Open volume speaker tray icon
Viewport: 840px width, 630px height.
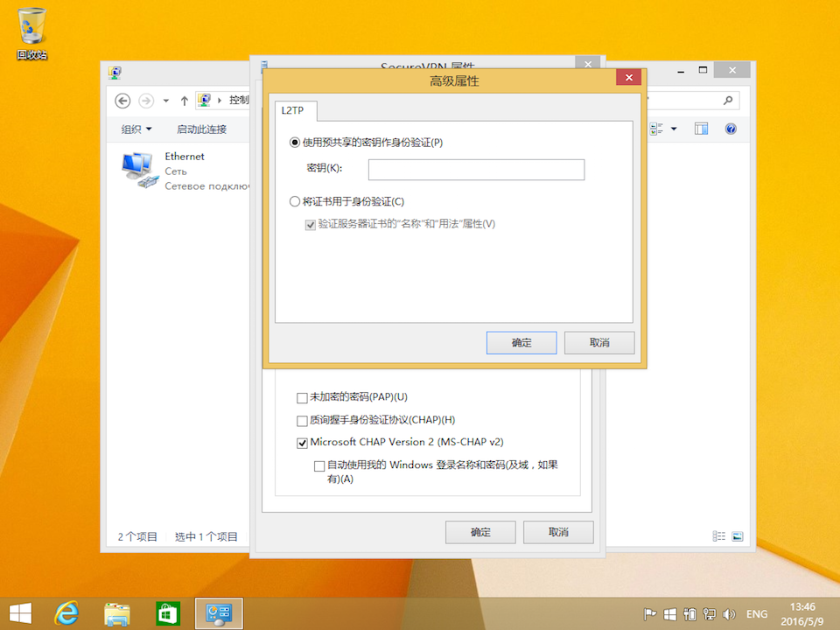coord(729,614)
